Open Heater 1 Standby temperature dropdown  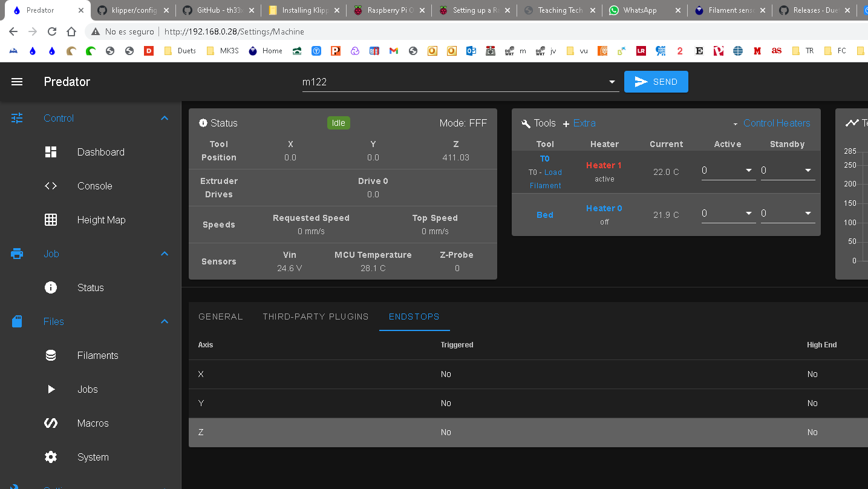[808, 171]
